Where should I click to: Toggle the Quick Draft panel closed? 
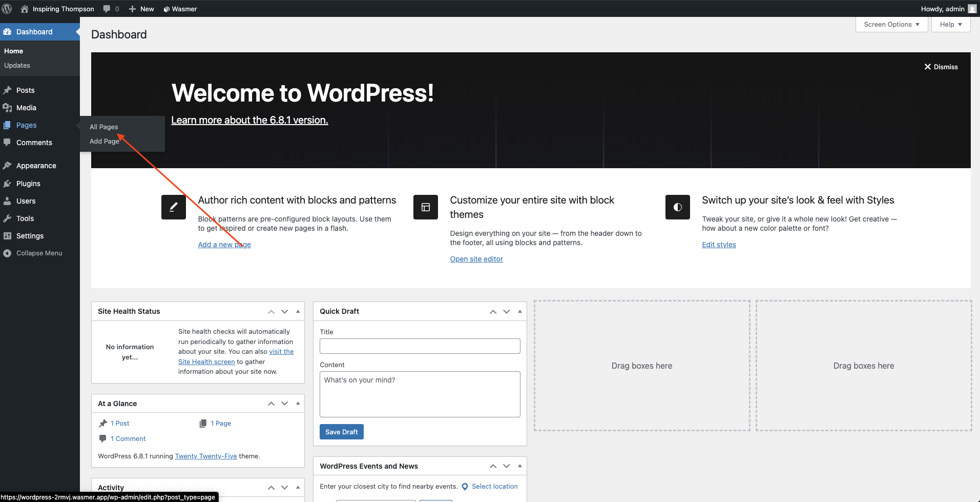coord(519,311)
